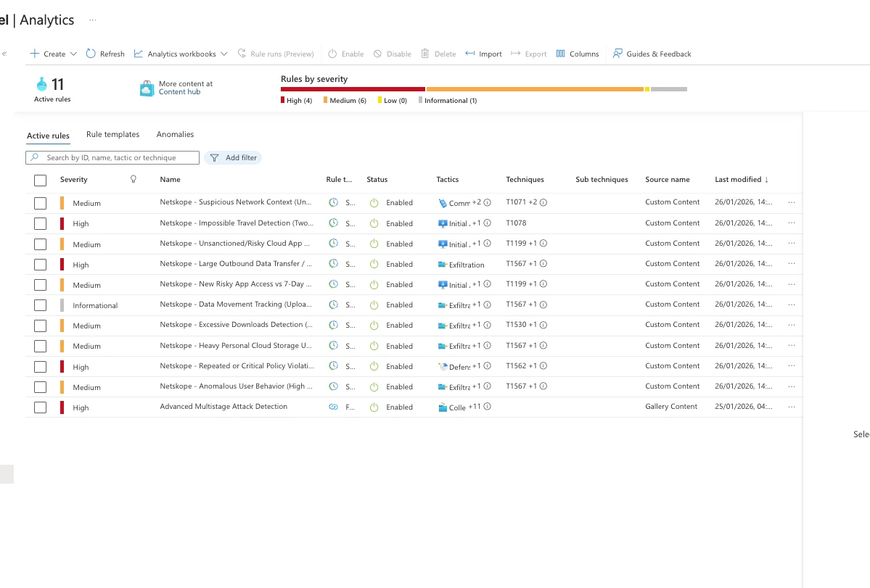The width and height of the screenshot is (870, 588).
Task: Open Guides & Feedback icon
Action: [x=617, y=54]
